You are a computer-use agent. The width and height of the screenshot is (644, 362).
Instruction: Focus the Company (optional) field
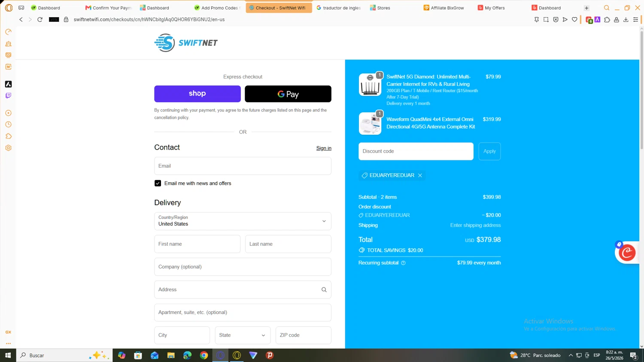click(243, 267)
